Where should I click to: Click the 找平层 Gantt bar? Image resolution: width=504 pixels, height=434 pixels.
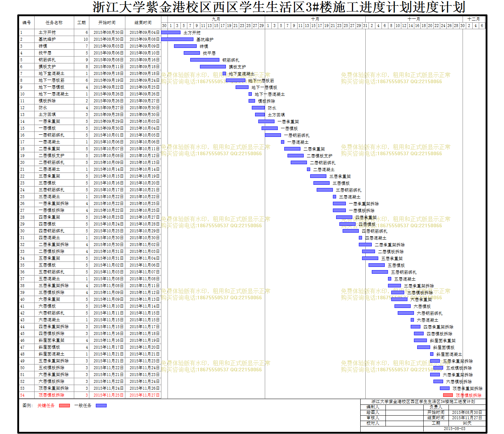192,53
